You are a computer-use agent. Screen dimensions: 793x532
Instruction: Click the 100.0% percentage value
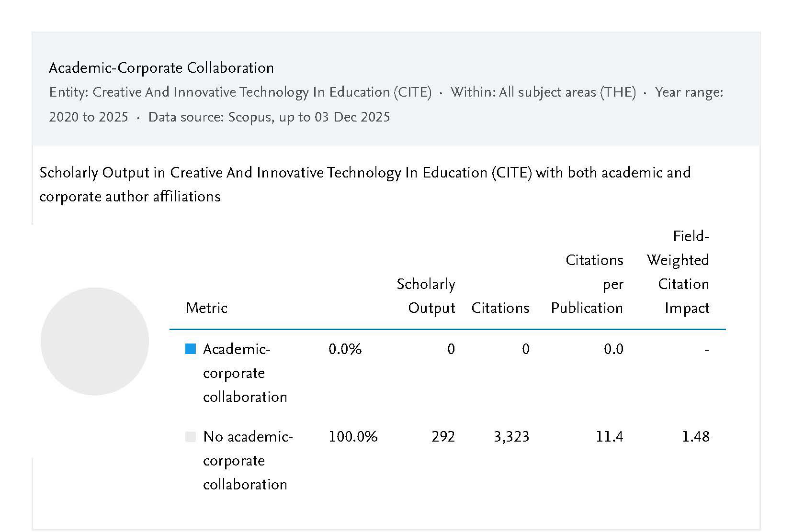click(x=353, y=437)
